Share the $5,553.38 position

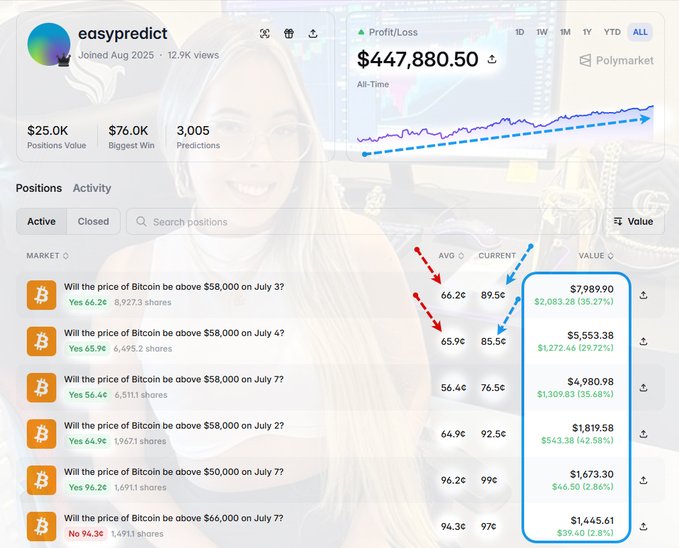(x=643, y=341)
